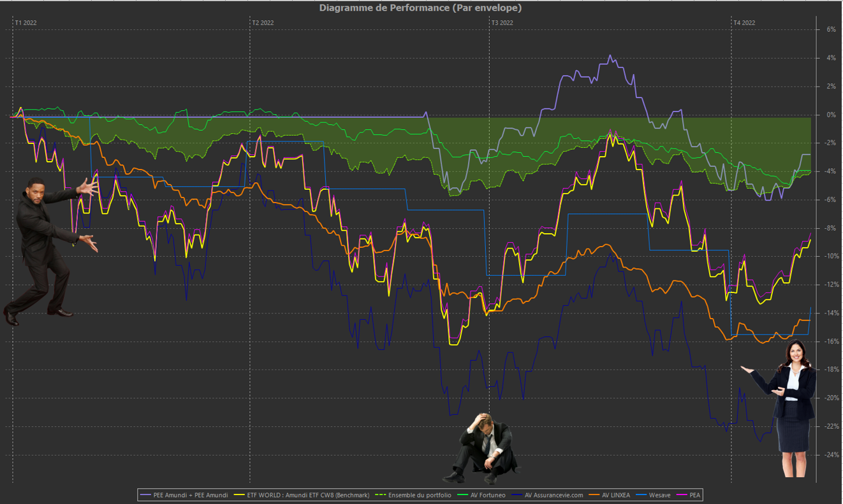Select the T3 2022 quarter marker

coord(502,23)
